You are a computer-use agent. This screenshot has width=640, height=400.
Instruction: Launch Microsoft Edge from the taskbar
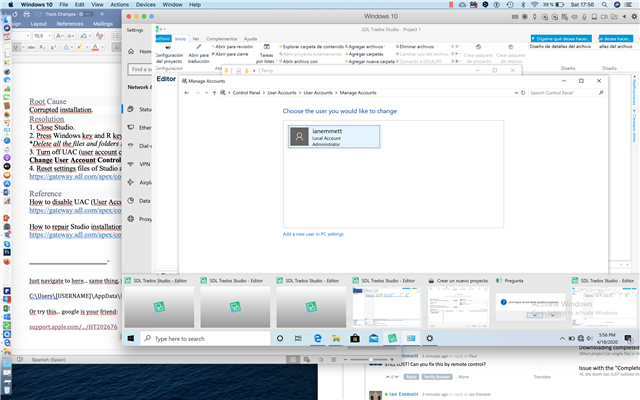tap(317, 338)
